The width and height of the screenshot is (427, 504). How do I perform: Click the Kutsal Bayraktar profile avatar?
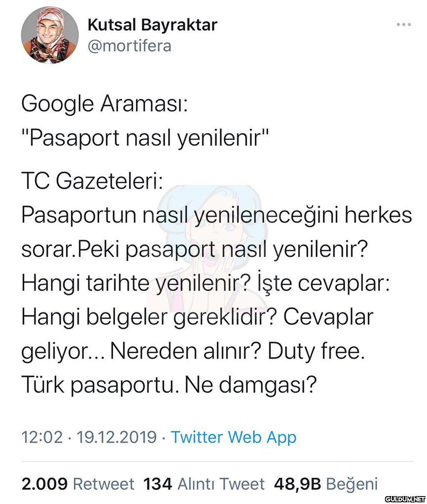pos(50,35)
